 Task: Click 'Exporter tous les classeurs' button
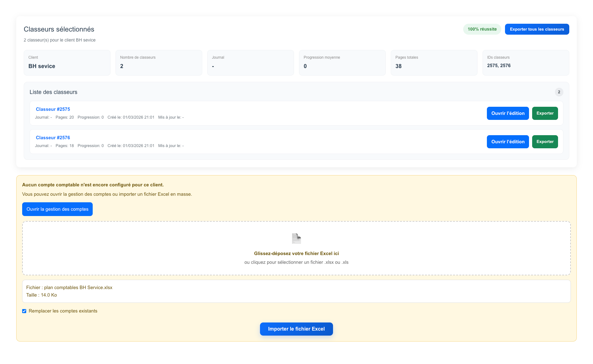(x=537, y=29)
